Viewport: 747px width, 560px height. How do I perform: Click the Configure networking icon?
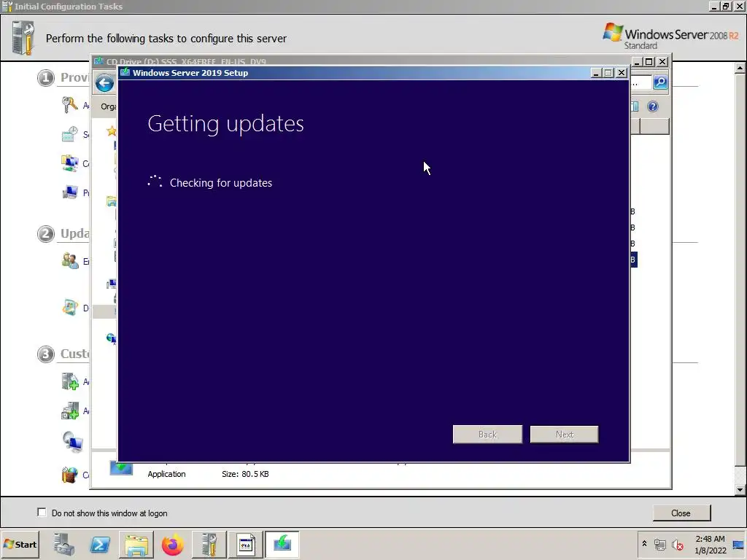coord(69,163)
